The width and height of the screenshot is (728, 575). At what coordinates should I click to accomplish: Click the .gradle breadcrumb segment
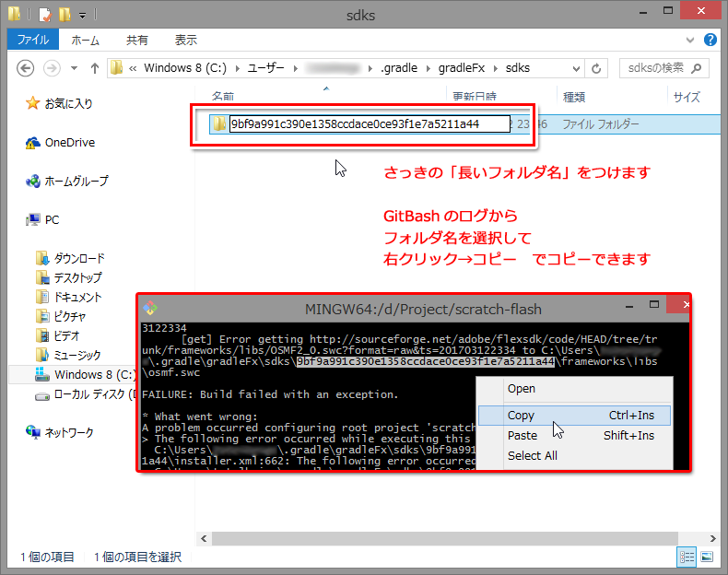(399, 68)
